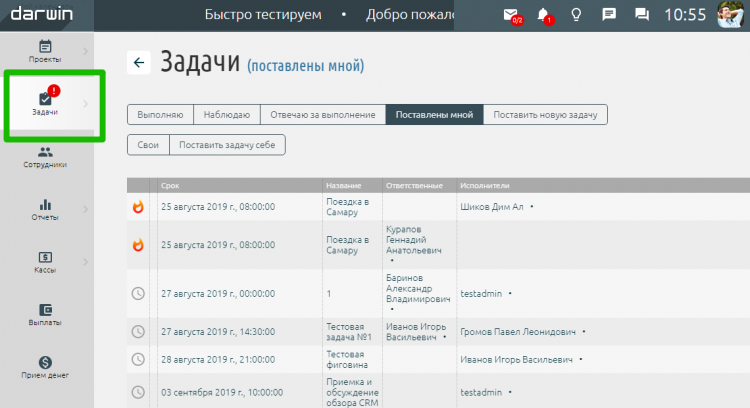
Task: Click Поставить задачу себе button
Action: coord(227,145)
